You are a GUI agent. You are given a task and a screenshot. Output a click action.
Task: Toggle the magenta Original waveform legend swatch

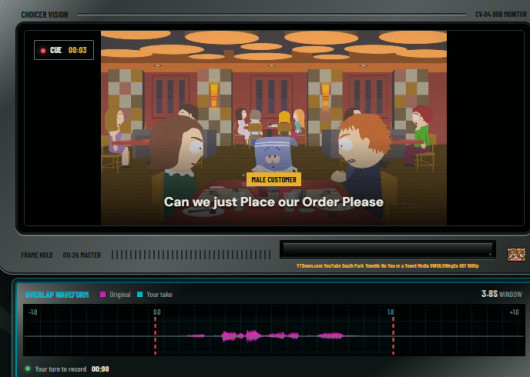pyautogui.click(x=103, y=294)
